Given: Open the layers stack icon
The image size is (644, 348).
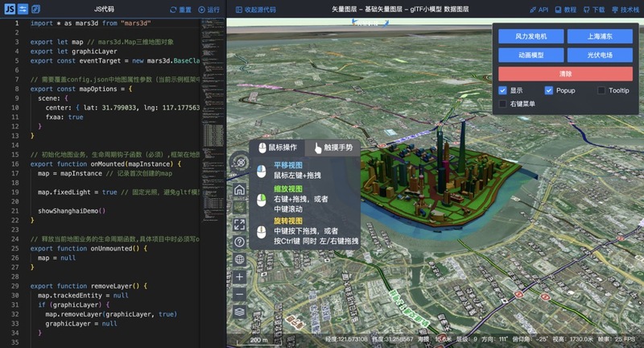Looking at the screenshot, I should tap(239, 311).
